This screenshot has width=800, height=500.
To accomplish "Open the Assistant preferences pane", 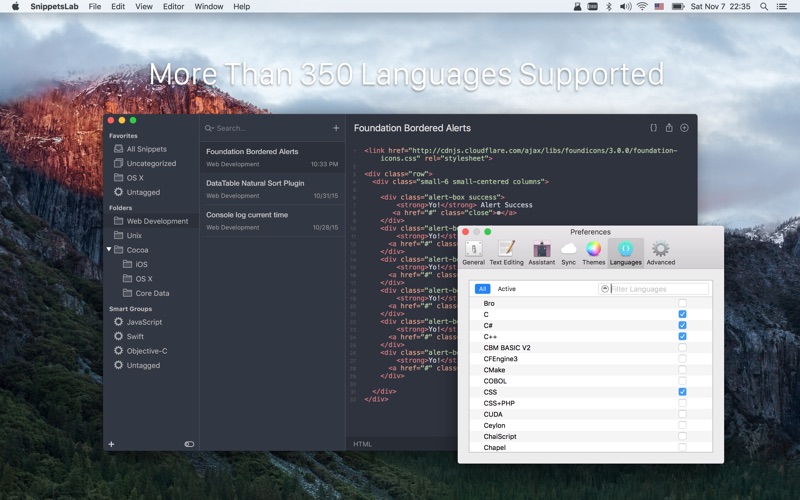I will (x=542, y=252).
